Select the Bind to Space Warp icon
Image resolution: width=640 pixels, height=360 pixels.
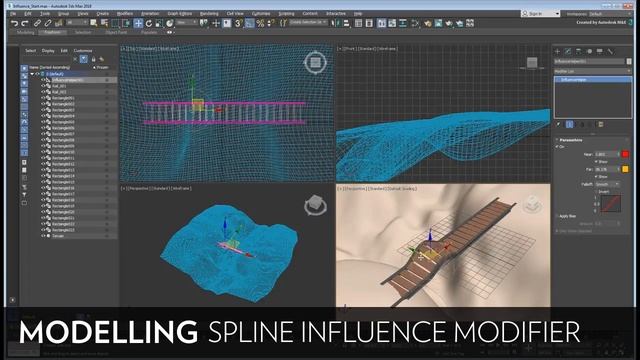(x=58, y=23)
